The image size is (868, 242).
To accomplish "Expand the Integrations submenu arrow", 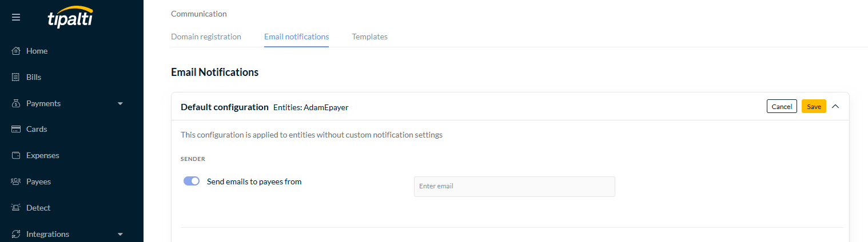I will (x=120, y=235).
